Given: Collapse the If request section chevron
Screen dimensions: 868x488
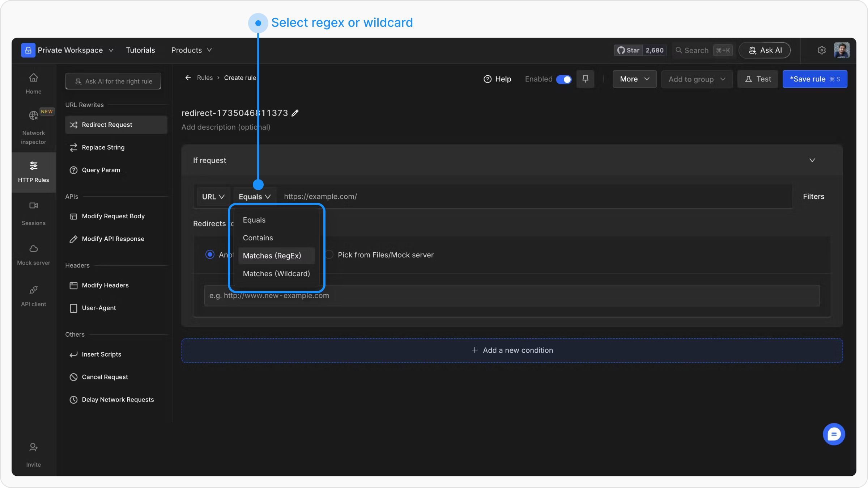Looking at the screenshot, I should [x=812, y=160].
